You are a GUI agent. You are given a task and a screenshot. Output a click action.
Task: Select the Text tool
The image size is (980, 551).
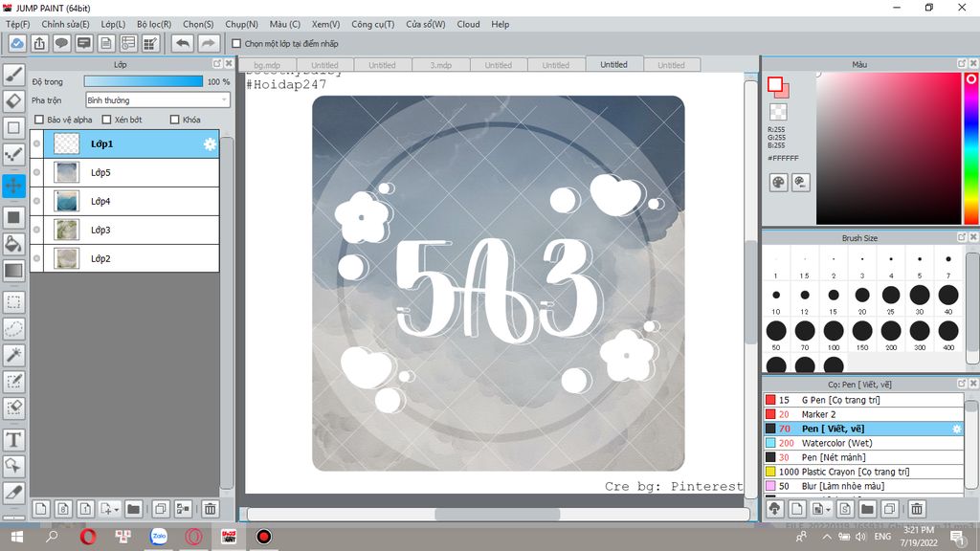[x=13, y=440]
